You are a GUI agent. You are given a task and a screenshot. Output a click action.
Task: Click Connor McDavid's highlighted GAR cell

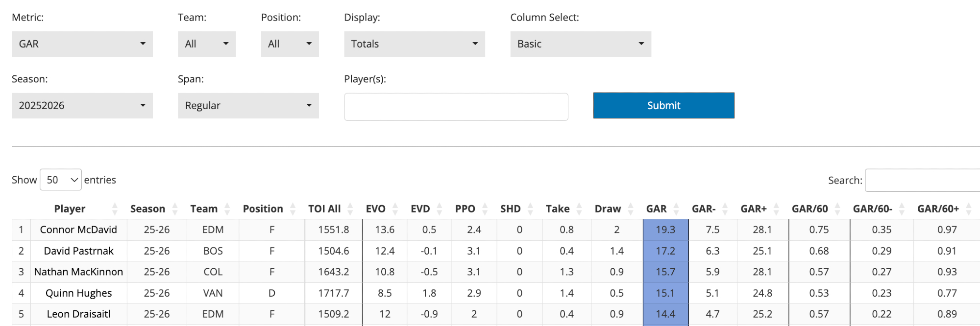click(665, 230)
